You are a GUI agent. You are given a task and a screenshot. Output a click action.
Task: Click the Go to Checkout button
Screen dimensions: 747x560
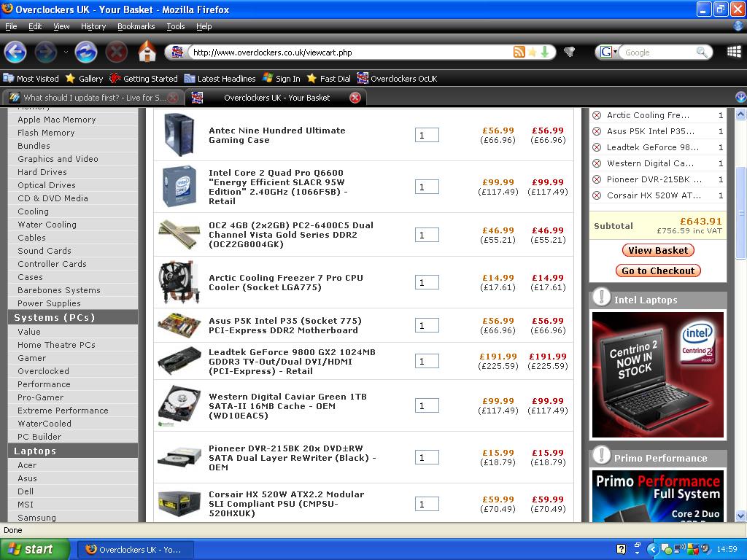(658, 271)
